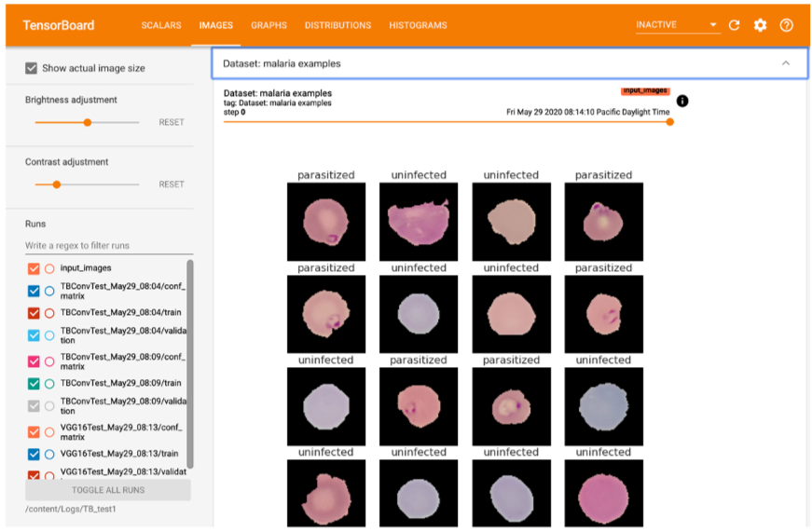This screenshot has height=532, width=812.
Task: Open the DISTRIBUTIONS tab
Action: click(337, 25)
